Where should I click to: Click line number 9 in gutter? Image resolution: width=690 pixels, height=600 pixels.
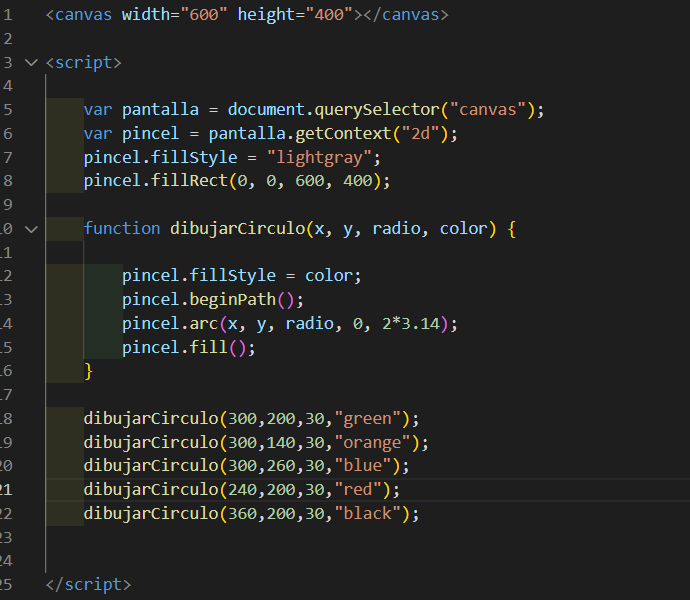coord(7,205)
